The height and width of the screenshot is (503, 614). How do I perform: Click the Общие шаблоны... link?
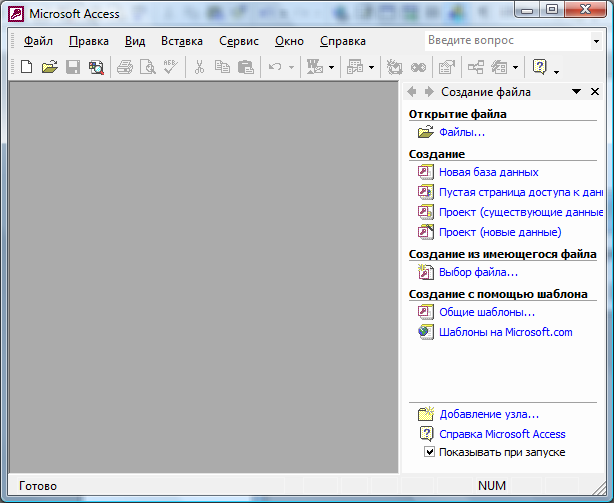coord(487,312)
